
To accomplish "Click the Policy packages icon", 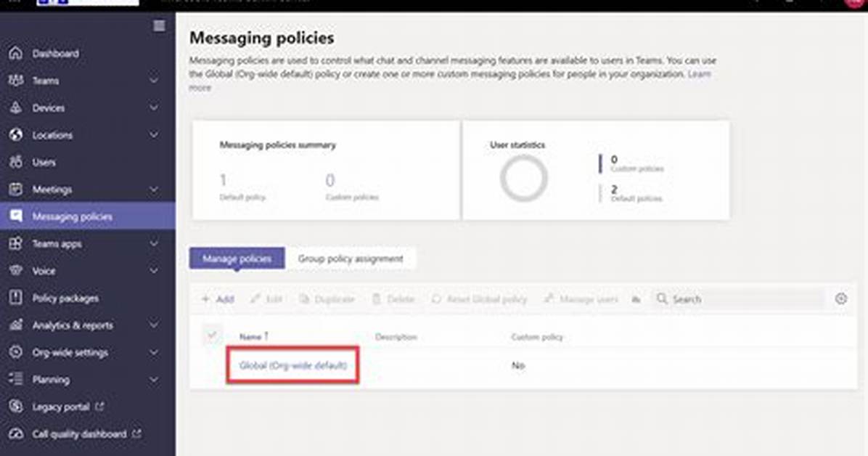I will pyautogui.click(x=15, y=298).
